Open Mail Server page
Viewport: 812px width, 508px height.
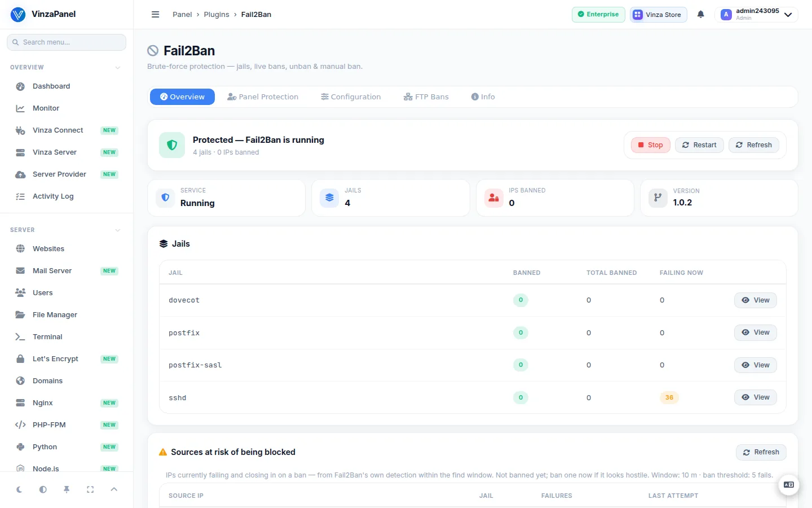(x=67, y=271)
